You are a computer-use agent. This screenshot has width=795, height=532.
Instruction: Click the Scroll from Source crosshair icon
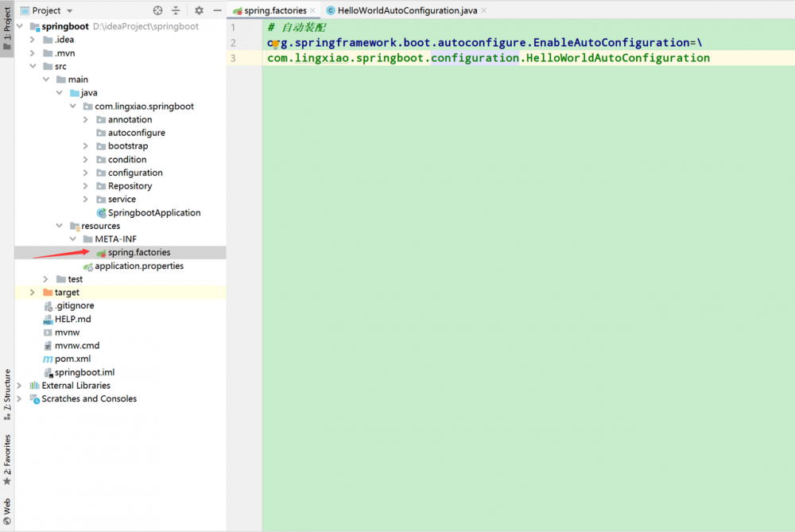pos(157,10)
